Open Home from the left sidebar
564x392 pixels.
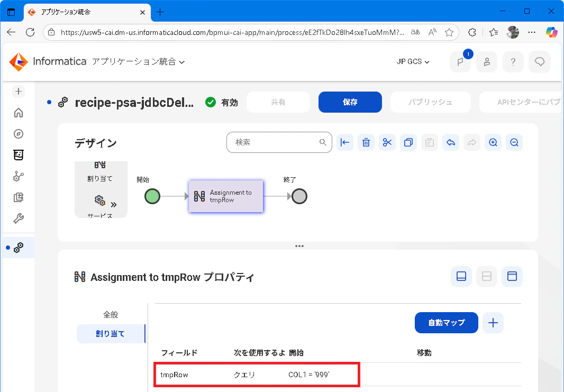click(x=19, y=113)
